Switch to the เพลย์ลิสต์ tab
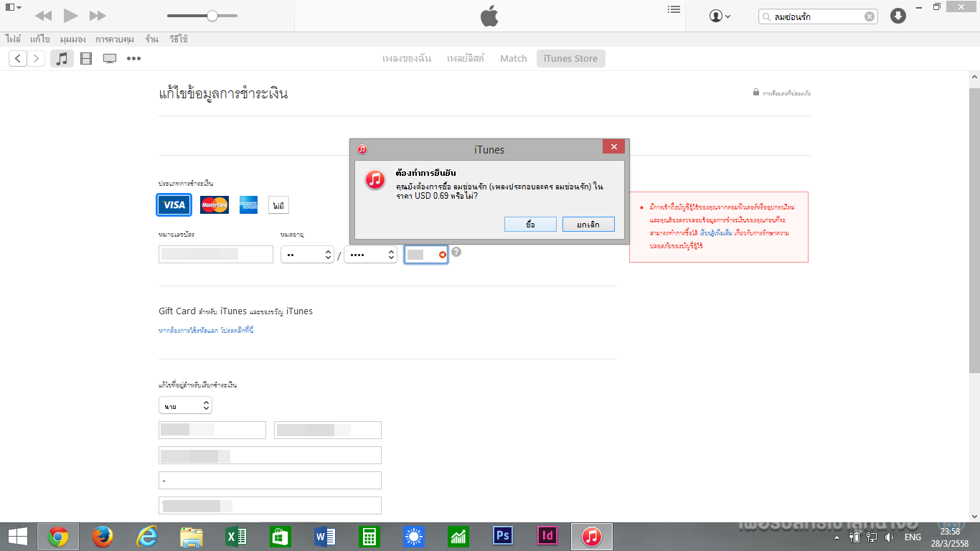The width and height of the screenshot is (980, 551). tap(466, 59)
